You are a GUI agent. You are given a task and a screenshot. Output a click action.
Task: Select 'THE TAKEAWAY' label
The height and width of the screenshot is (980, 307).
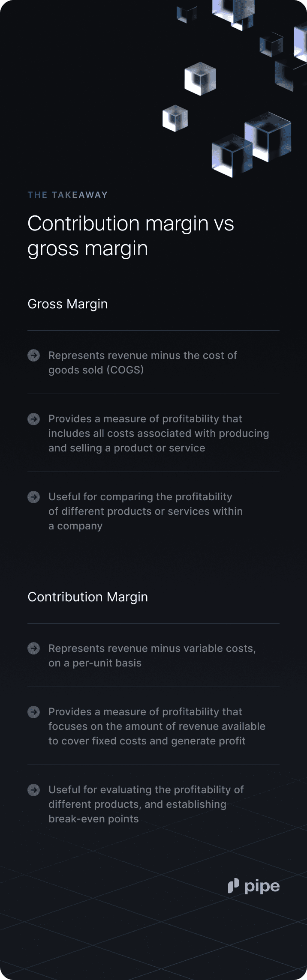click(x=68, y=195)
